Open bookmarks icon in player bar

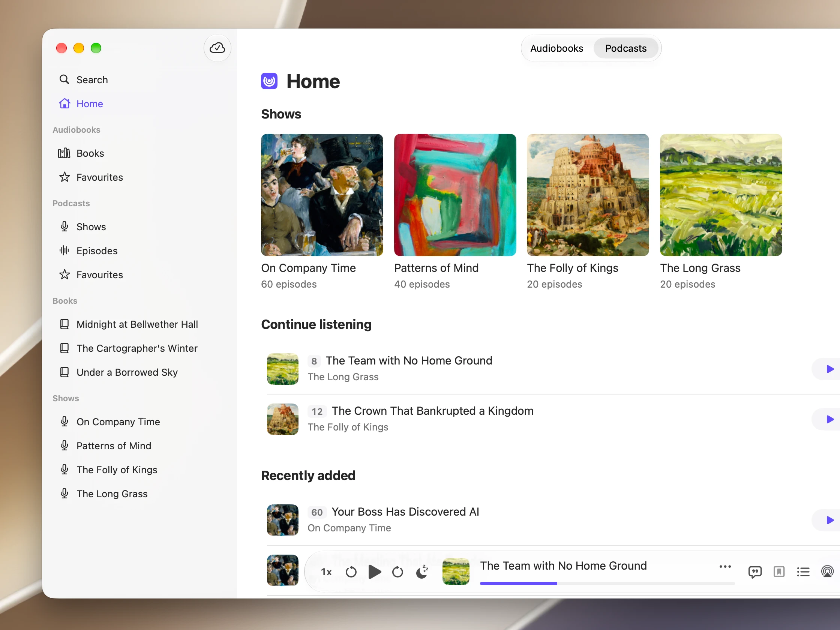[x=779, y=572]
